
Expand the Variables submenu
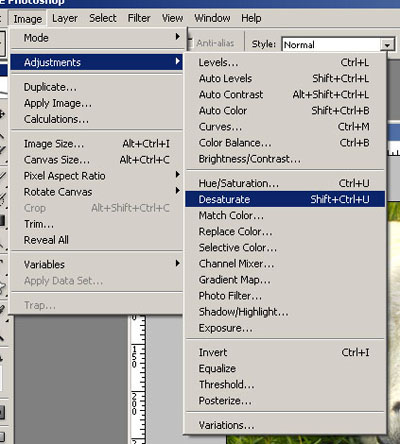[97, 264]
